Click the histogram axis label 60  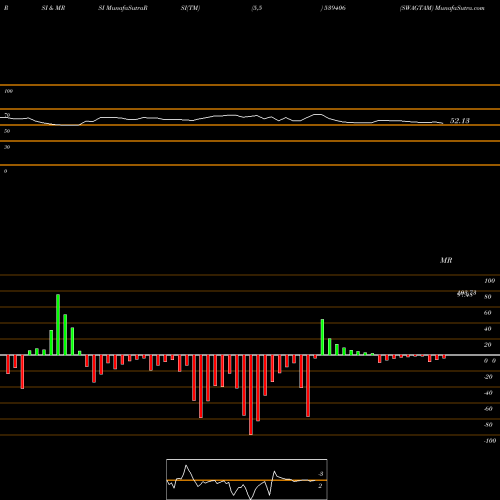coord(487,313)
